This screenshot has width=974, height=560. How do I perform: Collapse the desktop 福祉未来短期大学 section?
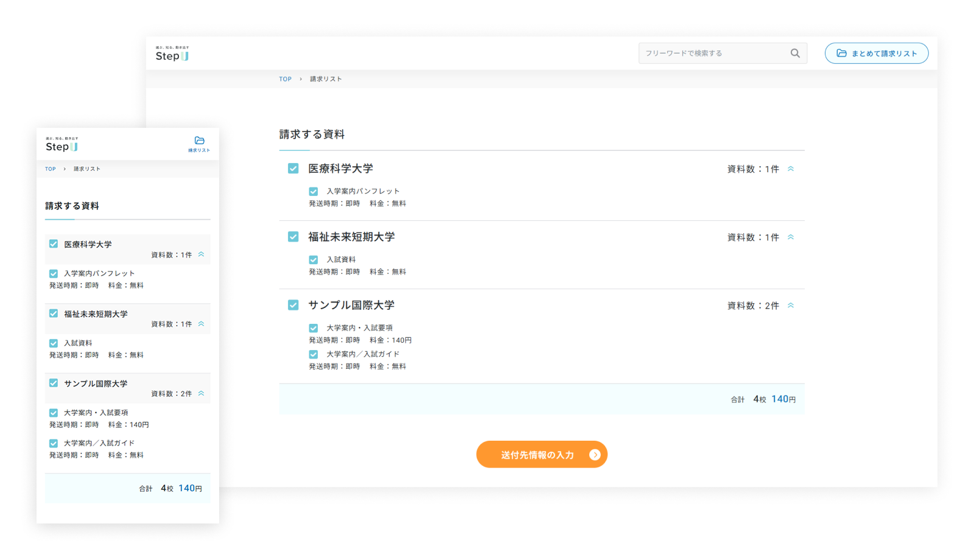click(x=791, y=237)
